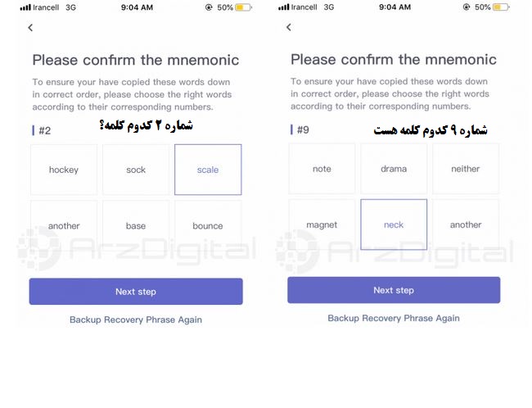Tap battery icon in right status bar
The image size is (532, 408).
point(501,7)
